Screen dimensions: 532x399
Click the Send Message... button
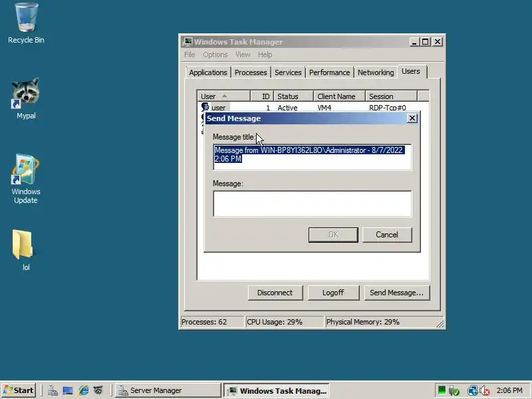tap(397, 293)
